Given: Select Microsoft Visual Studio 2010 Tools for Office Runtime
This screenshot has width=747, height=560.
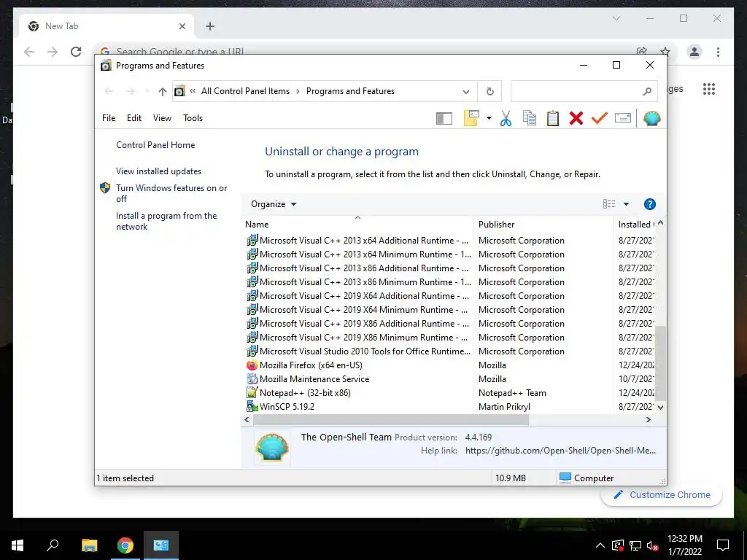Looking at the screenshot, I should tap(449, 351).
